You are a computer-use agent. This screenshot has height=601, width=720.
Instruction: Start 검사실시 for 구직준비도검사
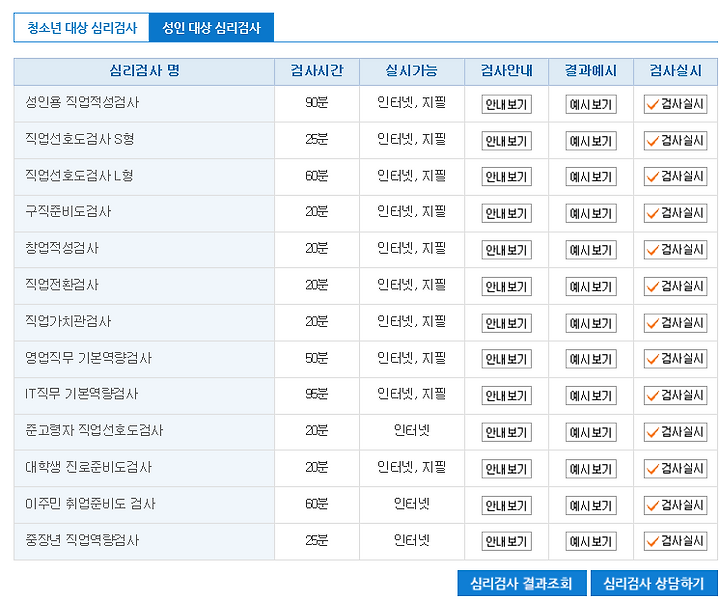click(x=675, y=213)
